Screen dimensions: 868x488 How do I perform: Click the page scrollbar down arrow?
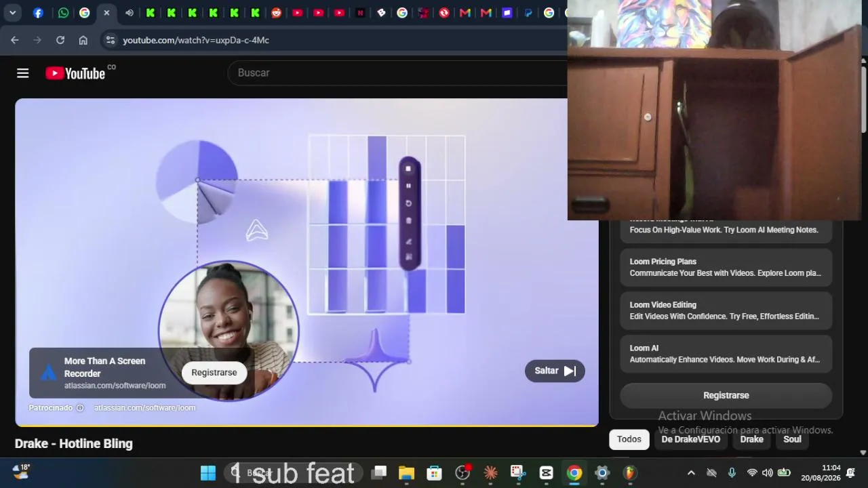point(863,452)
